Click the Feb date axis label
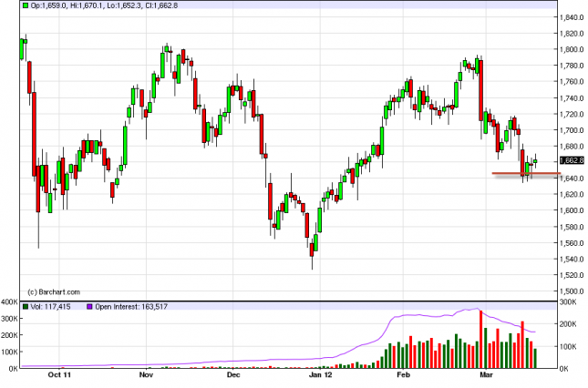Viewport: 588px width, 388px height. pos(404,375)
